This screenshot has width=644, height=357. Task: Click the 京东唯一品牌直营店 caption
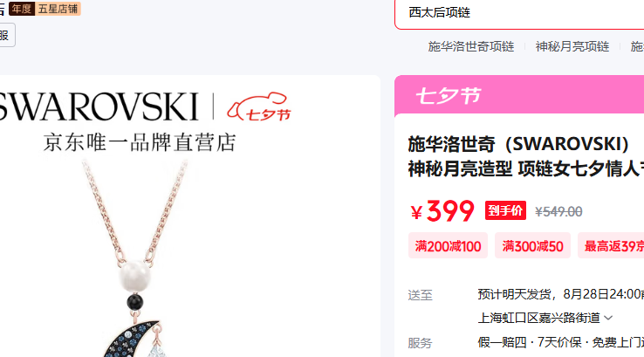140,142
